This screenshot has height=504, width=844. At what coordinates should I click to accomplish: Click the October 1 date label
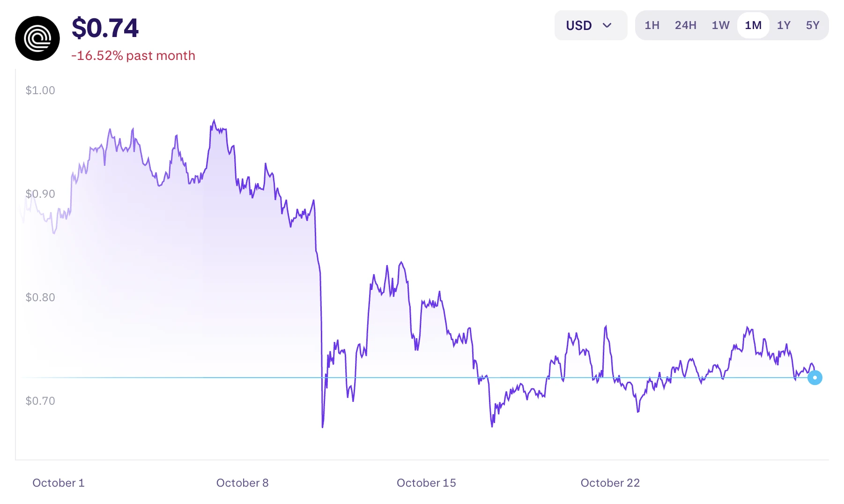[59, 483]
